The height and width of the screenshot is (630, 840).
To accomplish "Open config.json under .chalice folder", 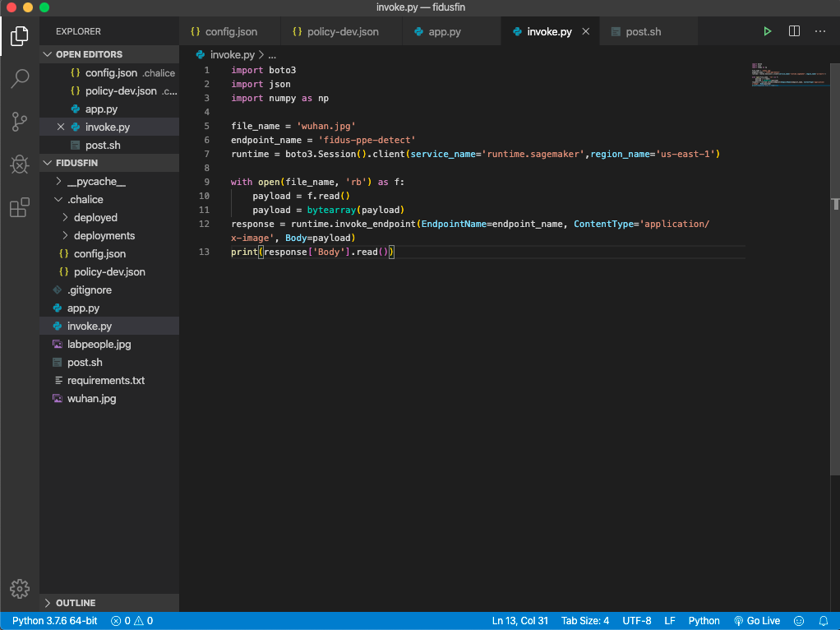I will 109,253.
